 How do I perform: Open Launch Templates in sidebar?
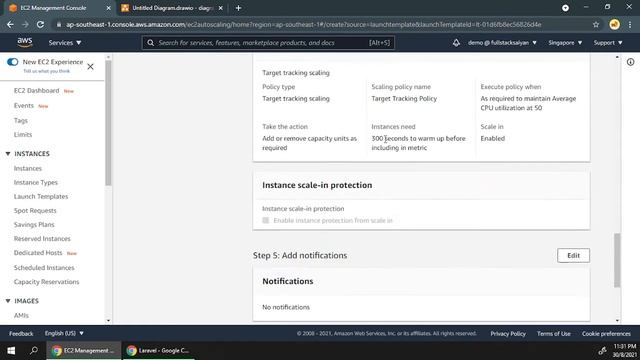pyautogui.click(x=41, y=196)
